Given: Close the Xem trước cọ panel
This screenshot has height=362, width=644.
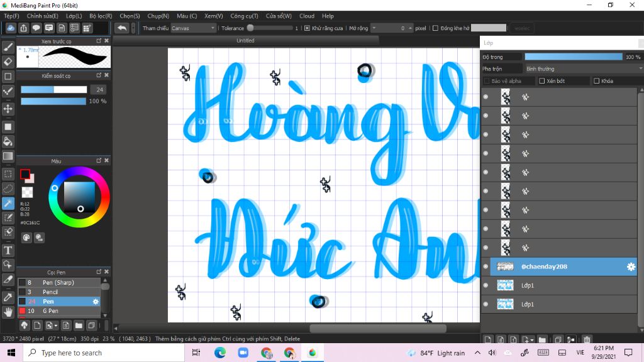Looking at the screenshot, I should [106, 41].
